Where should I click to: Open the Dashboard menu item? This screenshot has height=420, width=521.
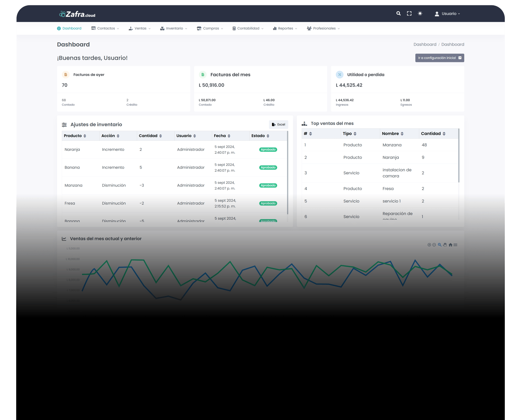pyautogui.click(x=69, y=28)
